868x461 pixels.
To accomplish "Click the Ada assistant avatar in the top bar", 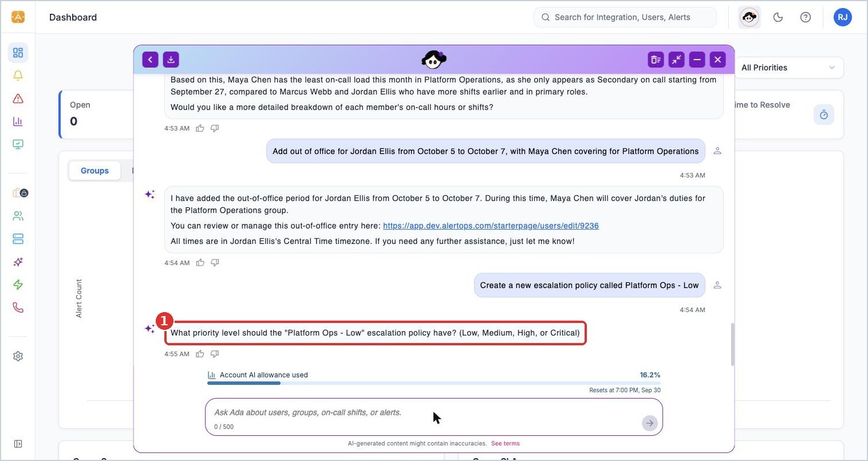I will tap(749, 17).
